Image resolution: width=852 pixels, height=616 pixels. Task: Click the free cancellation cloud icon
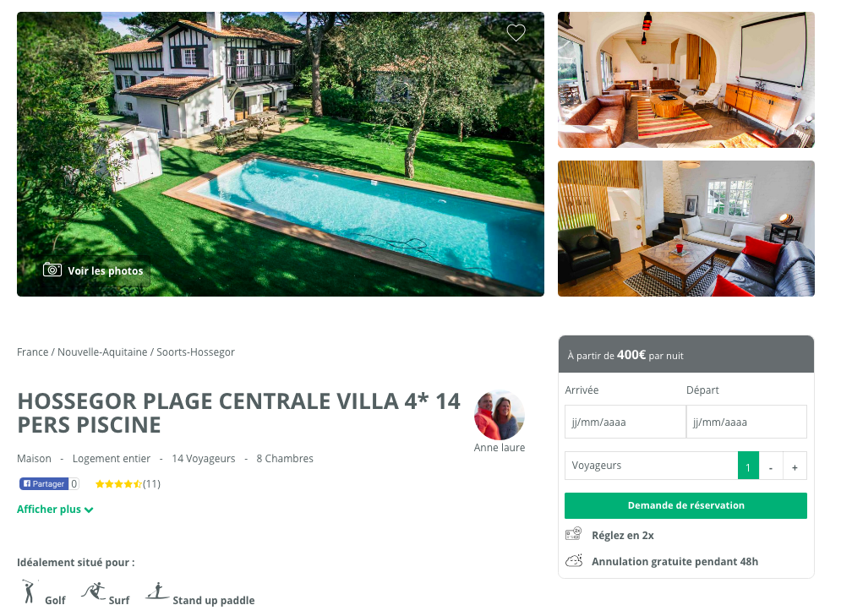point(574,560)
